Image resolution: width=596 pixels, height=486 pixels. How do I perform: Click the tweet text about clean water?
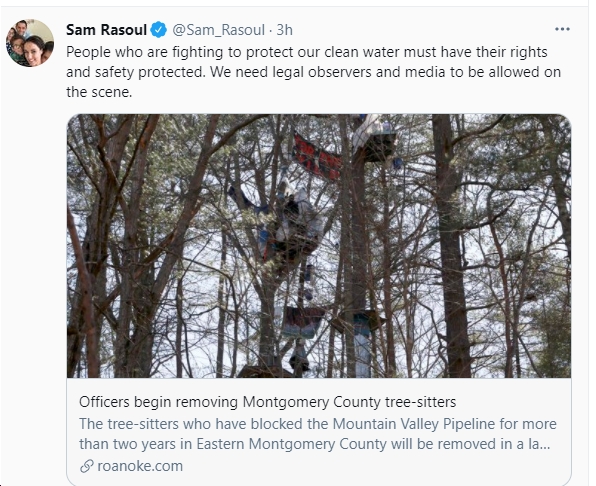[314, 72]
